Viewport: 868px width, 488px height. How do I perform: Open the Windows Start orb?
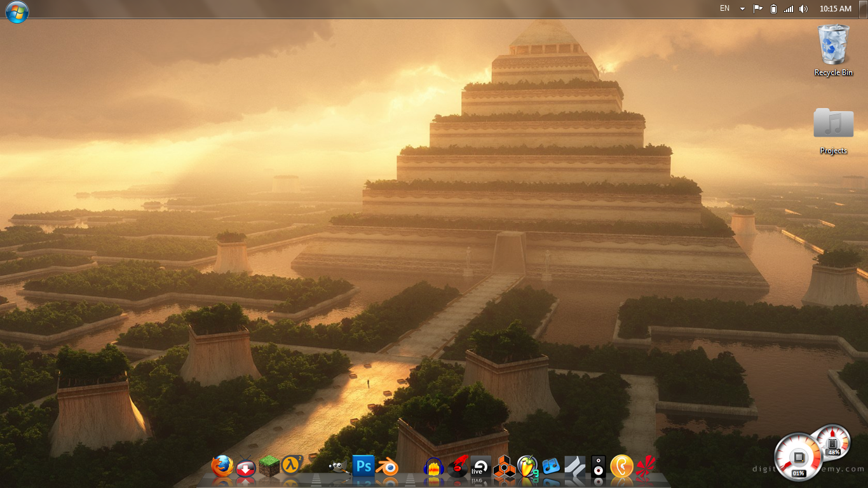(x=17, y=12)
